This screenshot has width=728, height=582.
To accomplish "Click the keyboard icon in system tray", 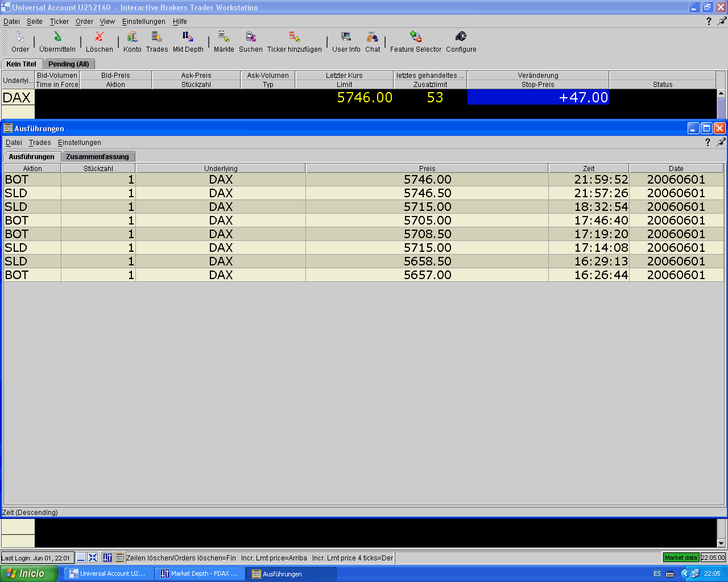I will coord(670,573).
